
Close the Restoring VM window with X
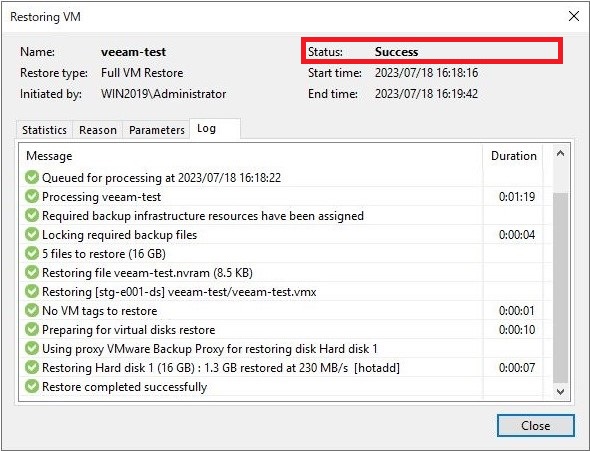574,16
